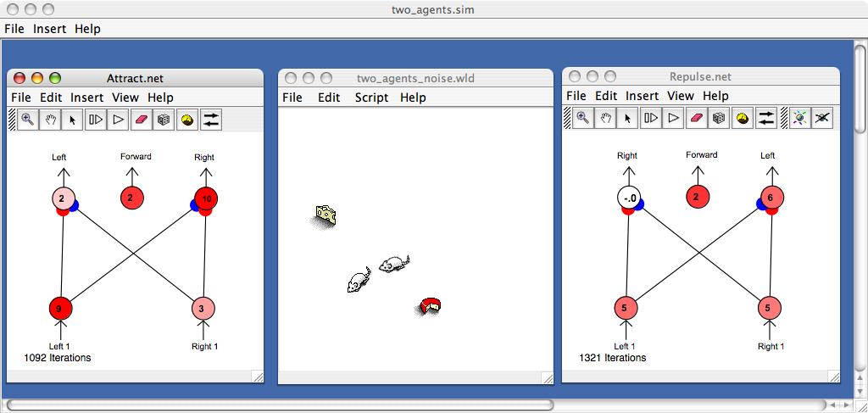The height and width of the screenshot is (413, 868).
Task: Toggle the two-arrows interaction icon in Attract.net
Action: click(x=210, y=120)
